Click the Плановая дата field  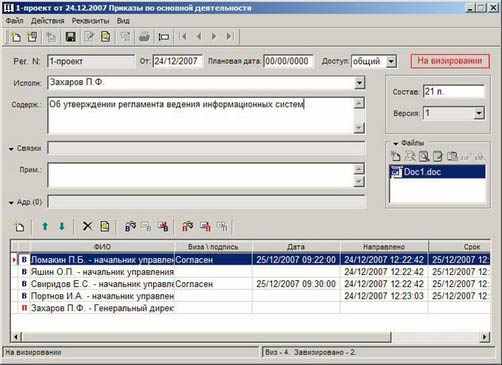288,61
